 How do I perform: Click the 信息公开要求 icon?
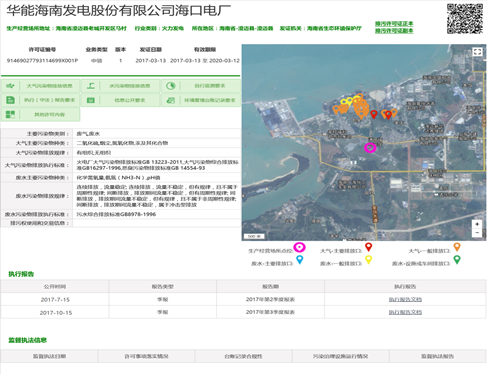point(91,100)
